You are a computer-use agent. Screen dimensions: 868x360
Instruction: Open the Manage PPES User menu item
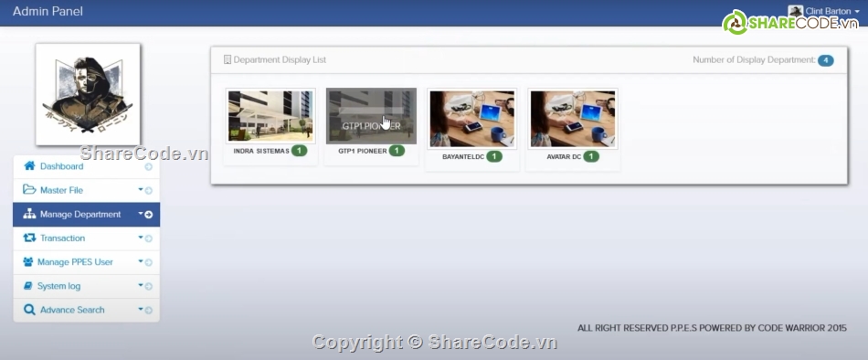pos(87,262)
